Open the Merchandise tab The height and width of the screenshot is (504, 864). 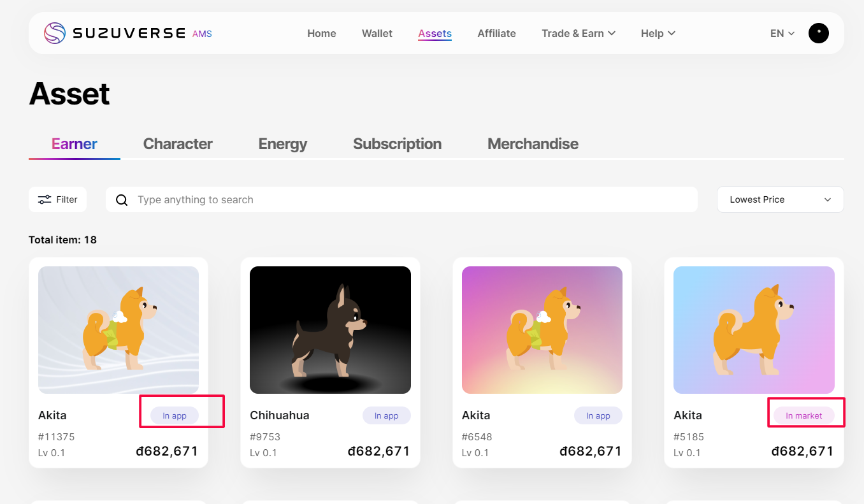tap(533, 143)
